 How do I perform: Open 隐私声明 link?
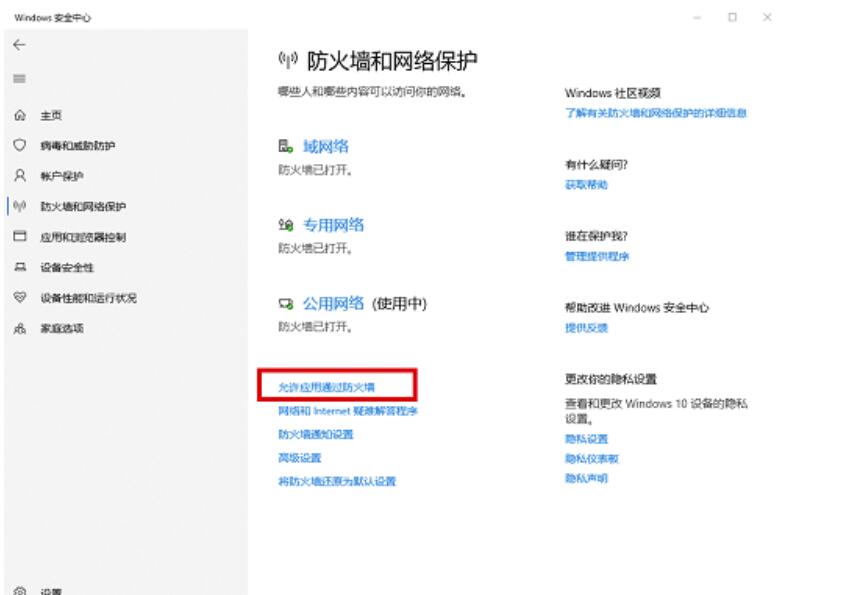(586, 478)
